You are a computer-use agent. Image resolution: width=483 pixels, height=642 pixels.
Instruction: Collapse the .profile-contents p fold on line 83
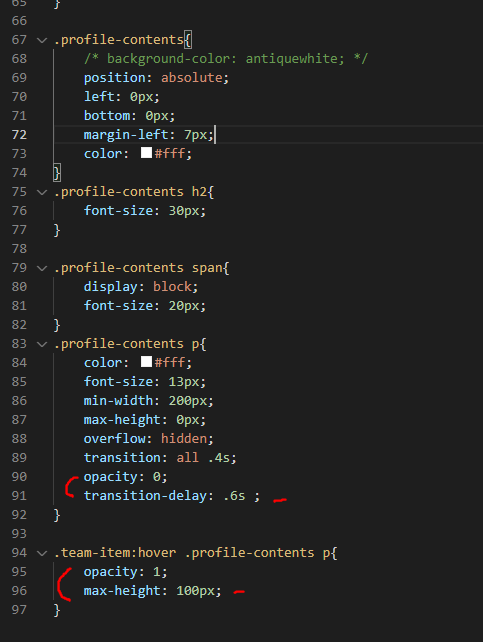[x=42, y=344]
